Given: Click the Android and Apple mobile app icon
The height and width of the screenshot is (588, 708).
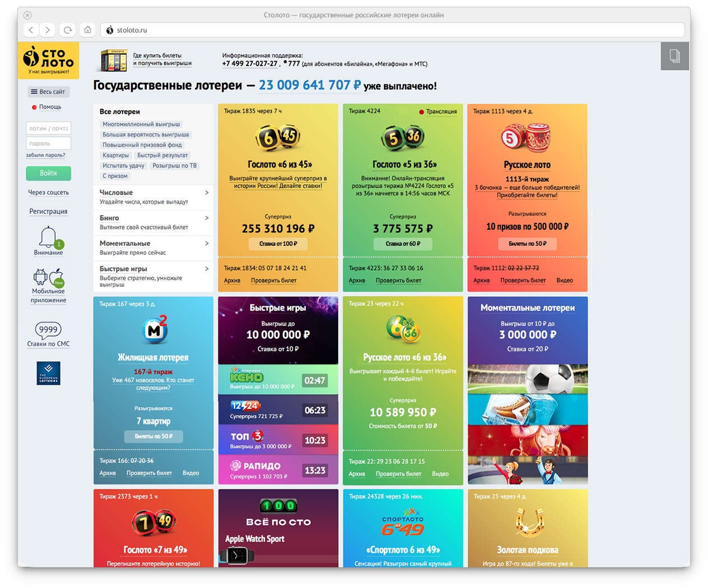Looking at the screenshot, I should [x=48, y=277].
